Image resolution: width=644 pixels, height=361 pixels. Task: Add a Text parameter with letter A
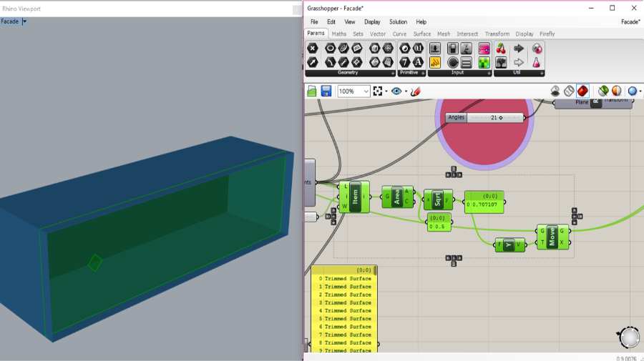coord(418,62)
